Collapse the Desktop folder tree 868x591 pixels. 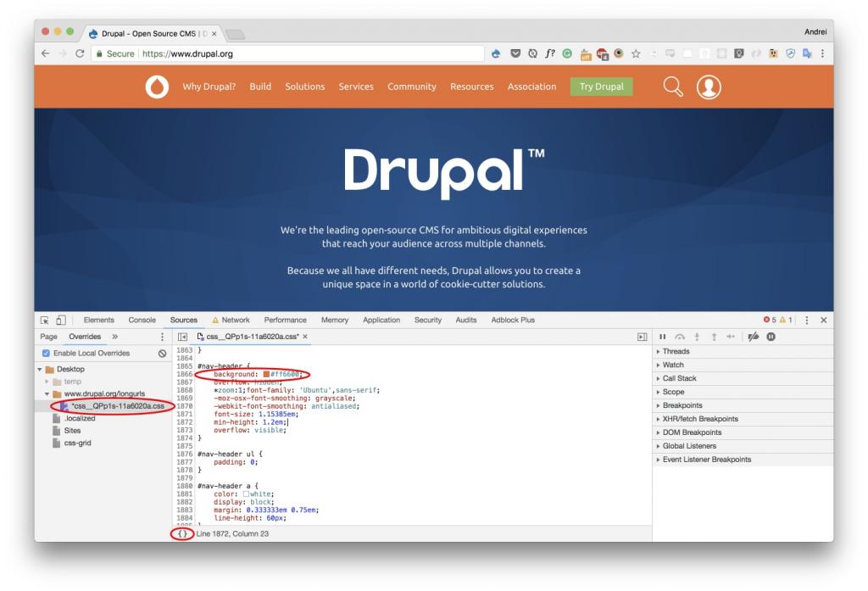click(40, 370)
